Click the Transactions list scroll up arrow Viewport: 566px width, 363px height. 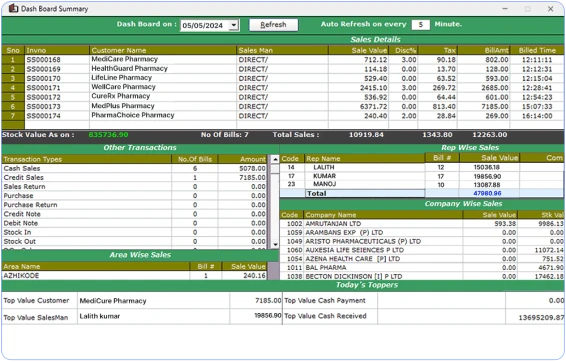[275, 159]
